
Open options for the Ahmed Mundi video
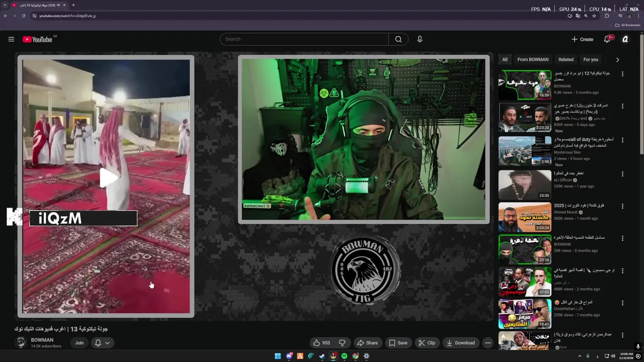coord(622,206)
